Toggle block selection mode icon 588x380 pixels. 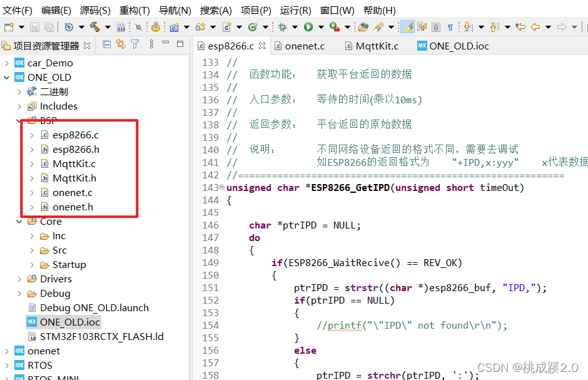coord(436,27)
